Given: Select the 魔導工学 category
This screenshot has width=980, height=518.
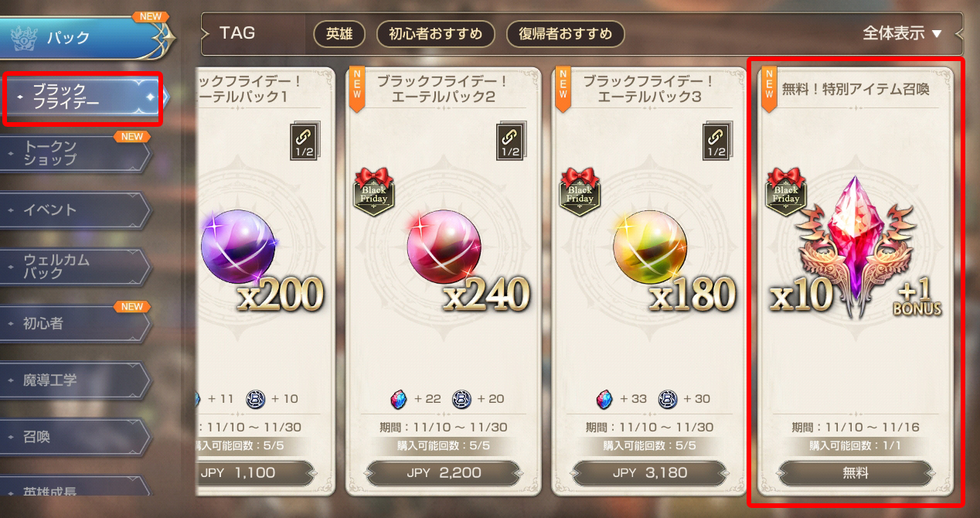Looking at the screenshot, I should pos(75,380).
